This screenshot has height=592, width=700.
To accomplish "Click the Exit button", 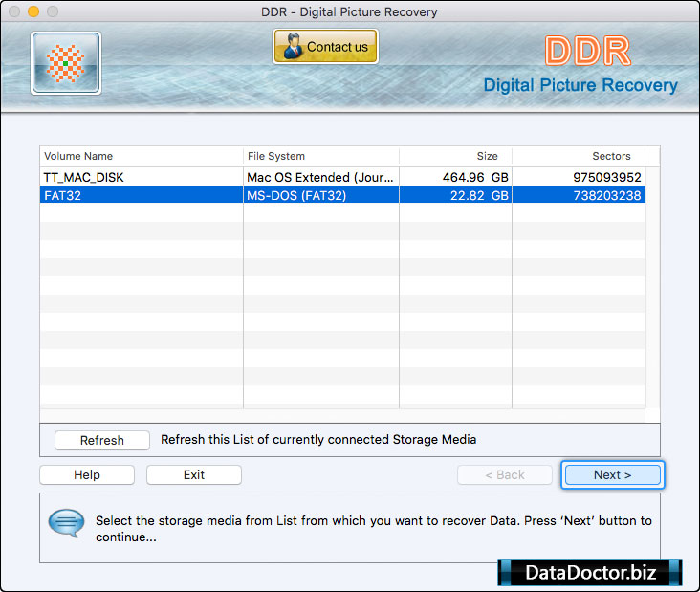I will pos(194,474).
